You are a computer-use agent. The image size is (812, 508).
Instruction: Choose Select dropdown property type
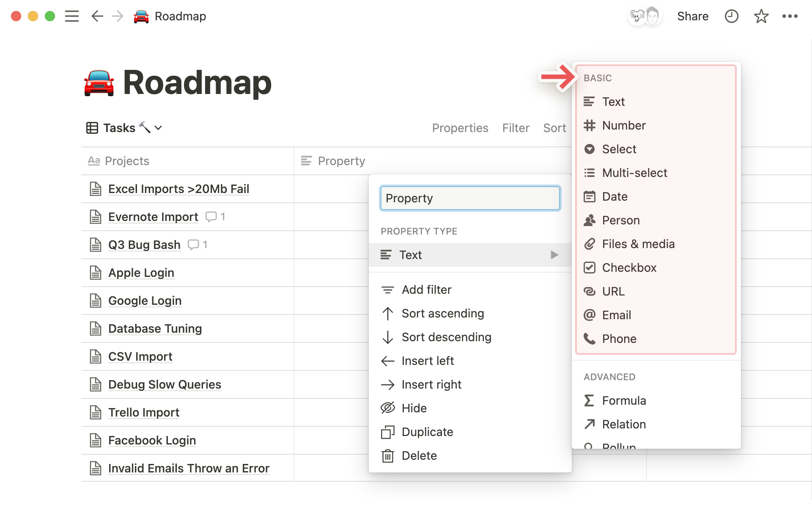[619, 149]
